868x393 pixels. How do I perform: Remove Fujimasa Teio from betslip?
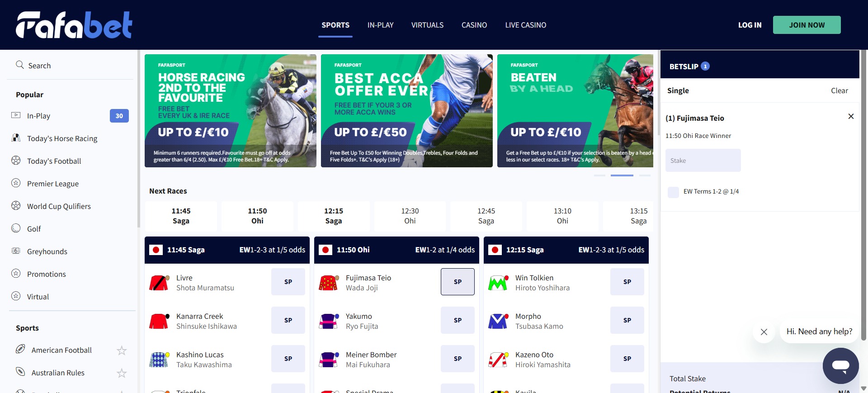click(851, 117)
